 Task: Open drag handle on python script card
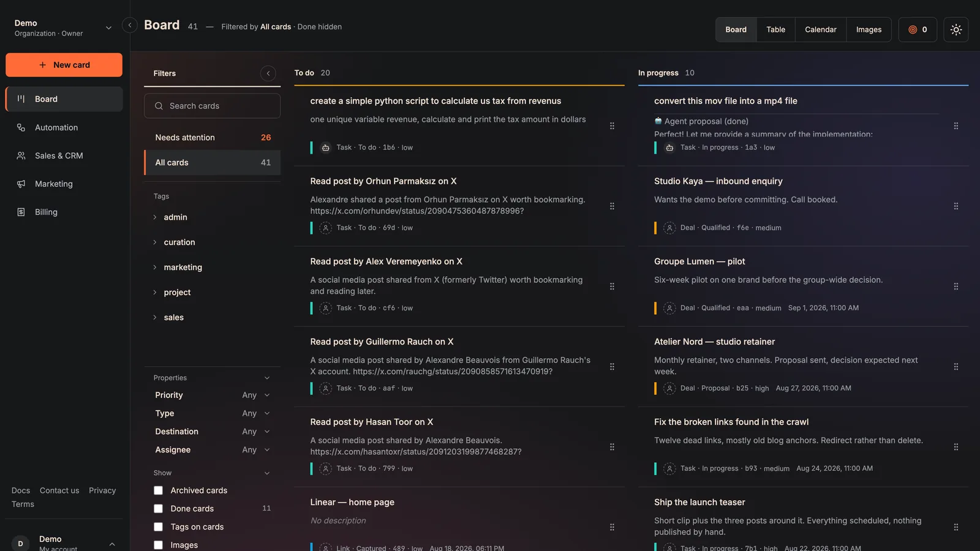[612, 126]
